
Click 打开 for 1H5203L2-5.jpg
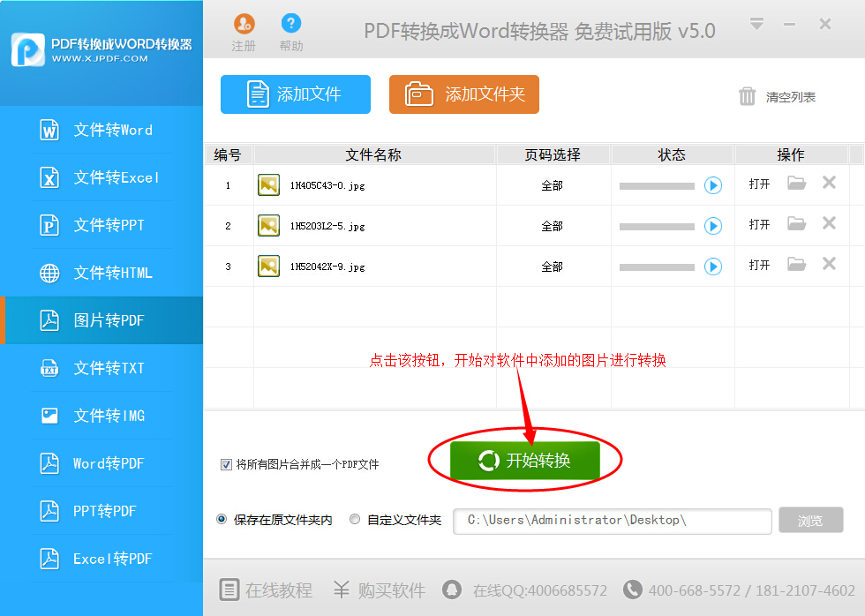(x=759, y=224)
